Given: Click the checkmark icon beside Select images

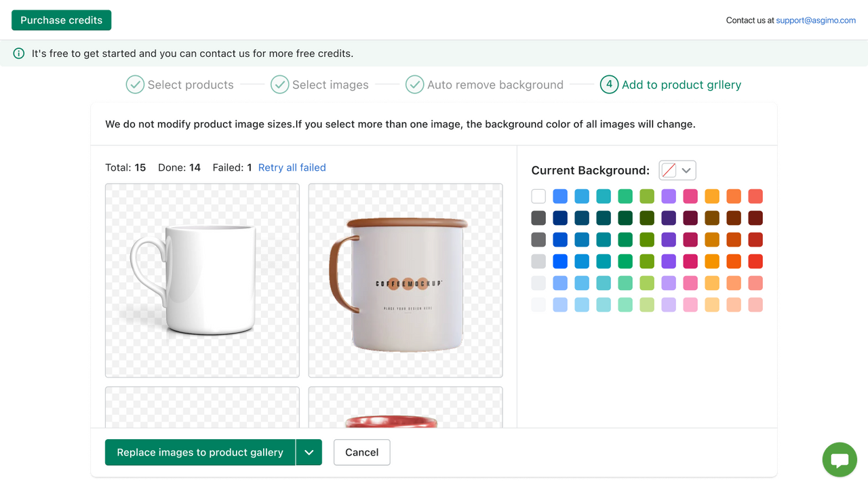Looking at the screenshot, I should coord(279,85).
